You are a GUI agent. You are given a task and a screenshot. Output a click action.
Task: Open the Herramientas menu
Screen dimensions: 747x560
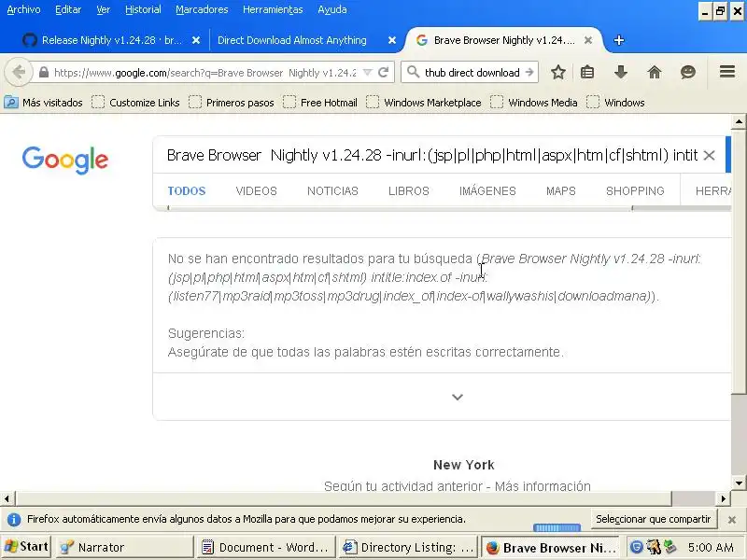[273, 9]
